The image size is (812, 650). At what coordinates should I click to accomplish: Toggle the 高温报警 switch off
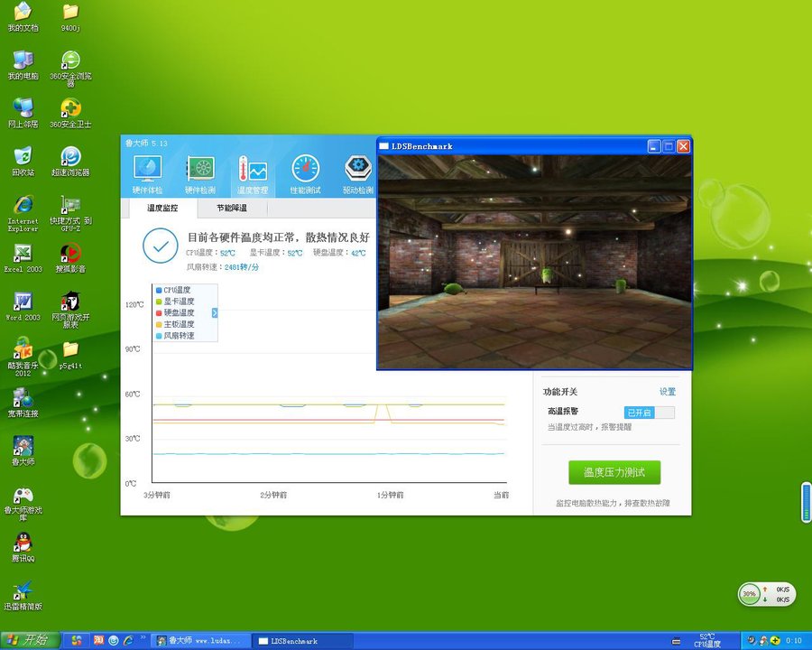pos(650,413)
